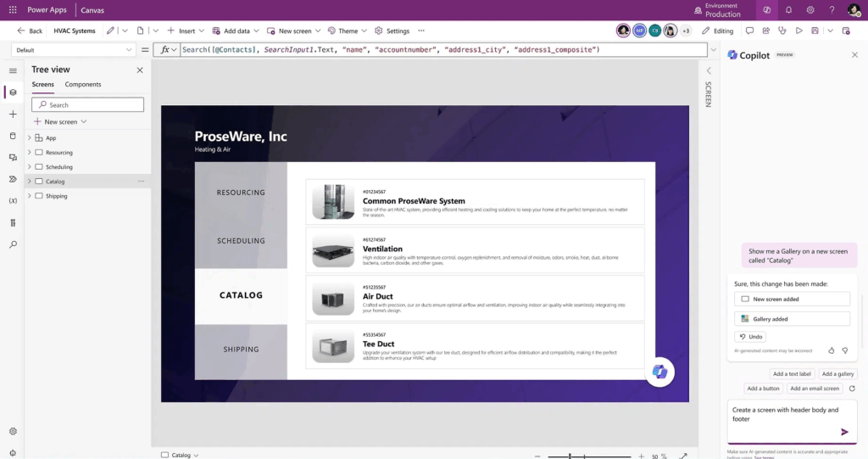Image resolution: width=868 pixels, height=459 pixels.
Task: Click the Editing mode button
Action: coord(717,31)
